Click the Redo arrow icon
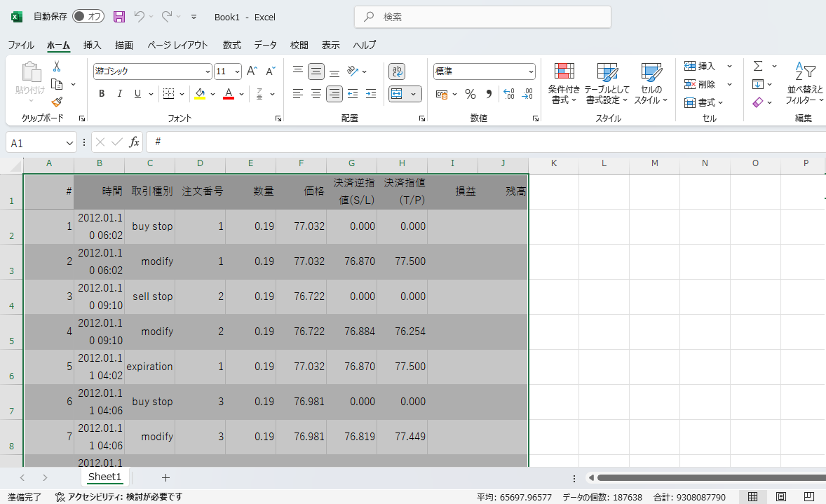Image resolution: width=826 pixels, height=504 pixels. 166,17
